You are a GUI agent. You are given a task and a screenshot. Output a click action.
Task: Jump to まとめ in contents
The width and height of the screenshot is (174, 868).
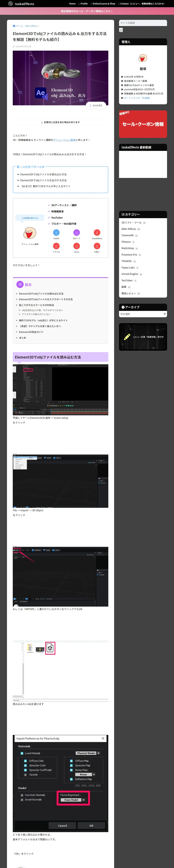(22, 338)
